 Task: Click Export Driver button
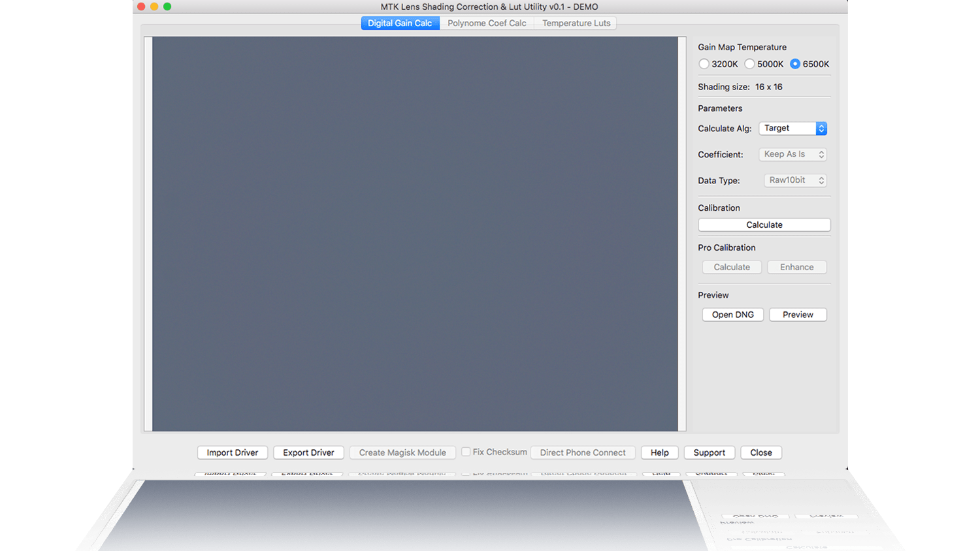(308, 452)
